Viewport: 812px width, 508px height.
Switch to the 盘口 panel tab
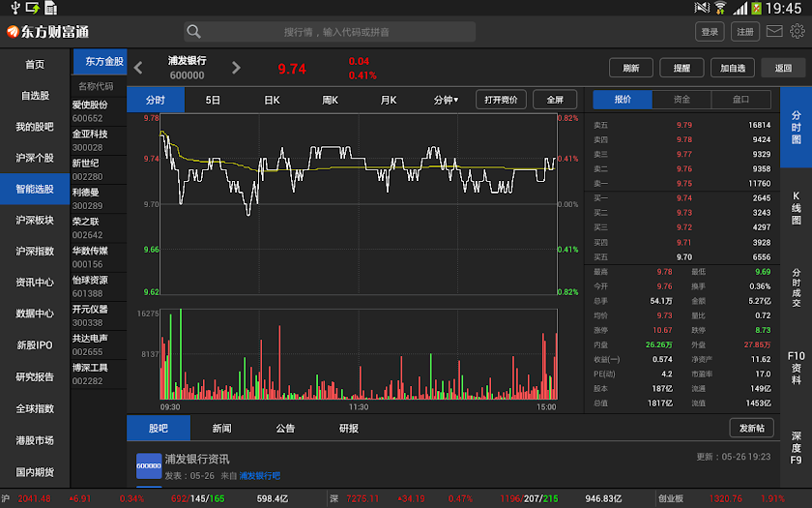(741, 100)
